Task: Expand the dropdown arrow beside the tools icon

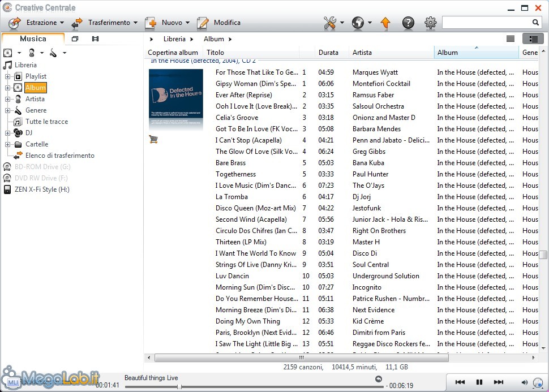Action: (x=342, y=23)
